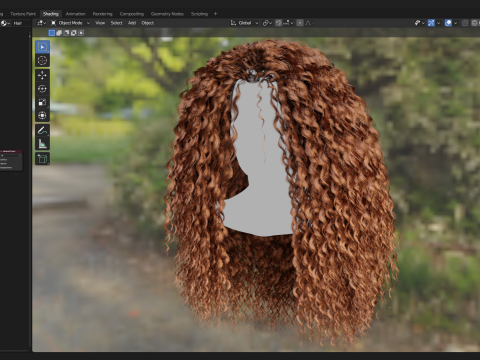Open the object visibility and selectability dropdown
The height and width of the screenshot is (360, 480).
pos(419,23)
